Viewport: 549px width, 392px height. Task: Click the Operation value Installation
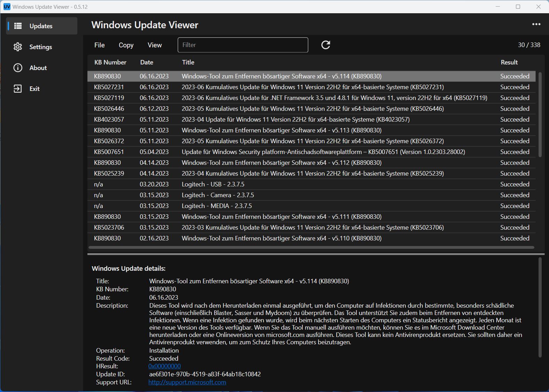[164, 351]
